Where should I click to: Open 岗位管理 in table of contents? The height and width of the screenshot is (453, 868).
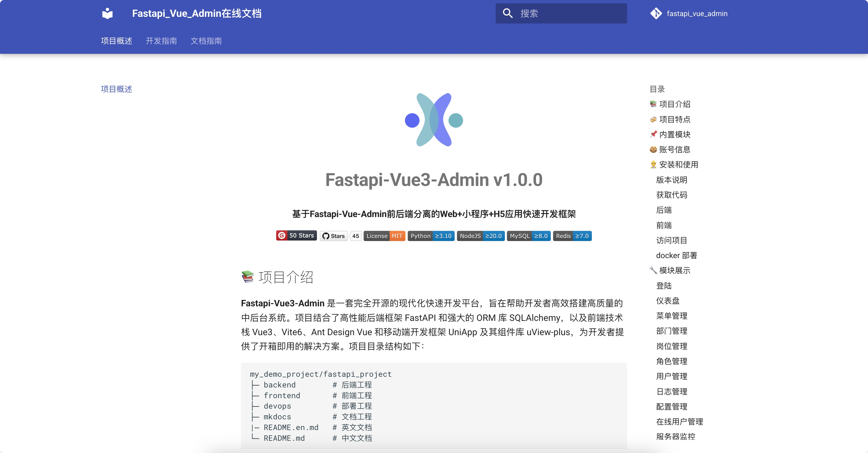(x=672, y=346)
